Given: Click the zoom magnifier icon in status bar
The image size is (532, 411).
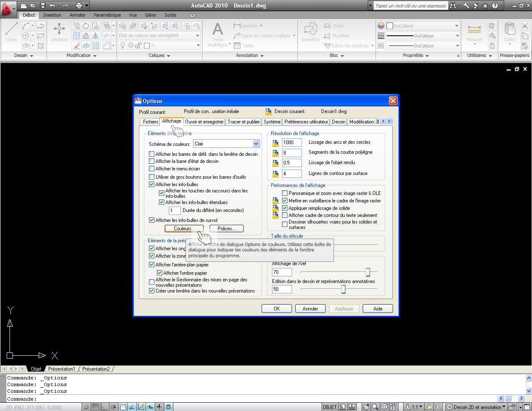Looking at the screenshot, I should coord(375,407).
